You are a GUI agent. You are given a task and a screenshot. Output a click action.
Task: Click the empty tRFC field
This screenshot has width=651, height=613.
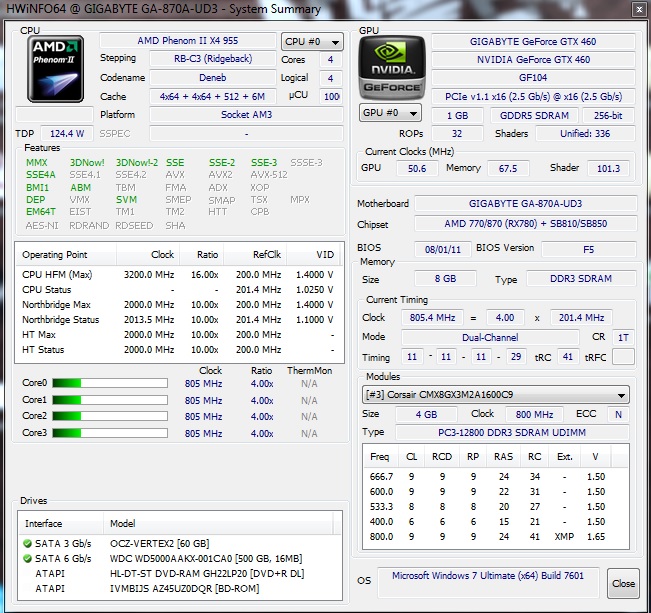(623, 357)
